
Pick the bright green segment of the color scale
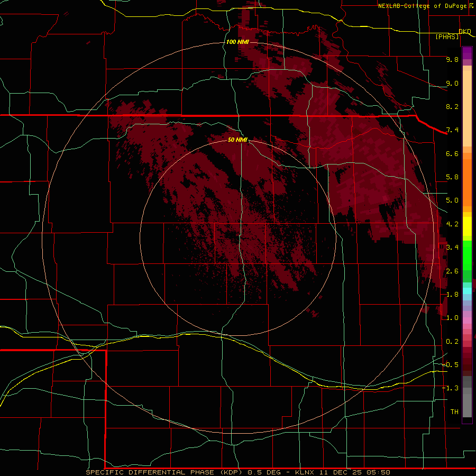tap(467, 255)
